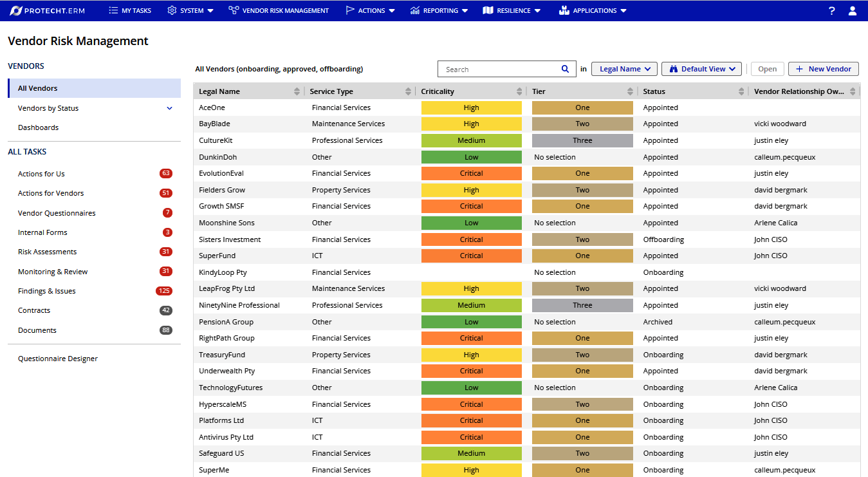Click the Tier column sort arrows
868x477 pixels.
630,91
